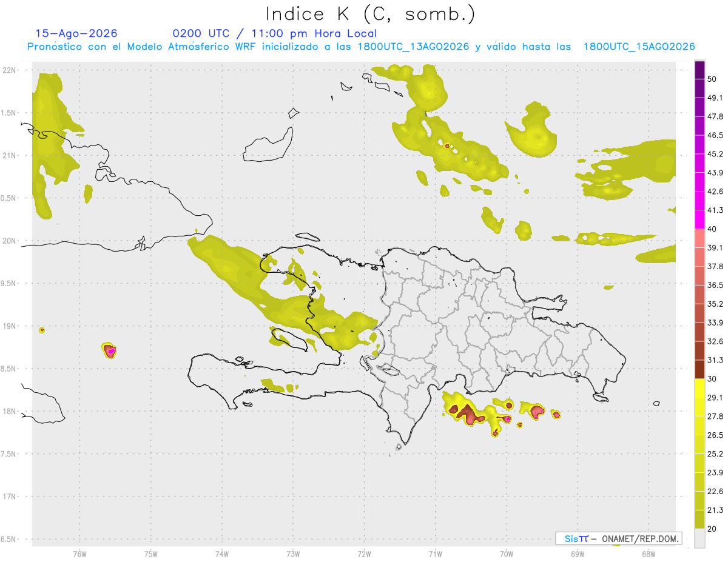The height and width of the screenshot is (562, 728).
Task: Click the "Indice K (C, somb.)" chart title
Action: coord(371,14)
